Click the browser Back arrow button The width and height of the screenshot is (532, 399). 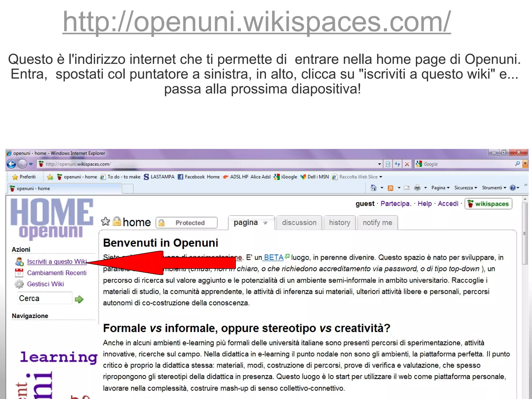tap(11, 164)
